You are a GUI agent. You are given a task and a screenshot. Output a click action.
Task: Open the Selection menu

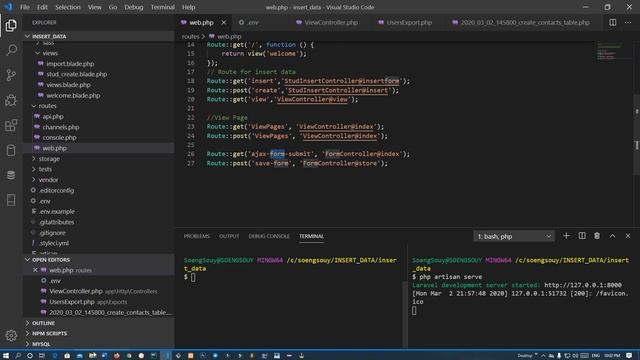[68, 7]
